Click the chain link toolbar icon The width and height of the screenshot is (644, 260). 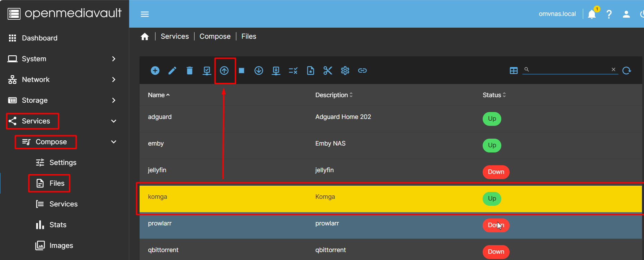coord(362,71)
